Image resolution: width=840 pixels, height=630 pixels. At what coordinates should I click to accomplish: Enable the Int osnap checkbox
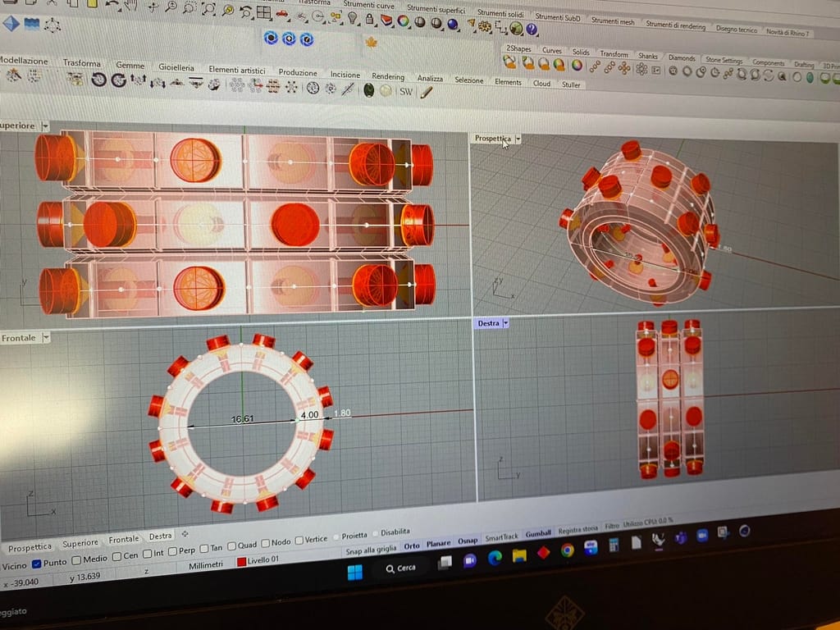point(148,554)
